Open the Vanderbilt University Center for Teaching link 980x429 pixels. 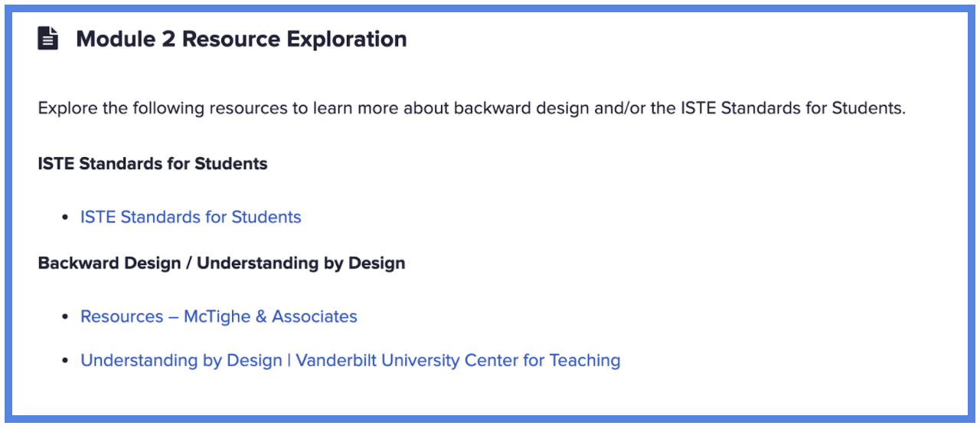351,360
